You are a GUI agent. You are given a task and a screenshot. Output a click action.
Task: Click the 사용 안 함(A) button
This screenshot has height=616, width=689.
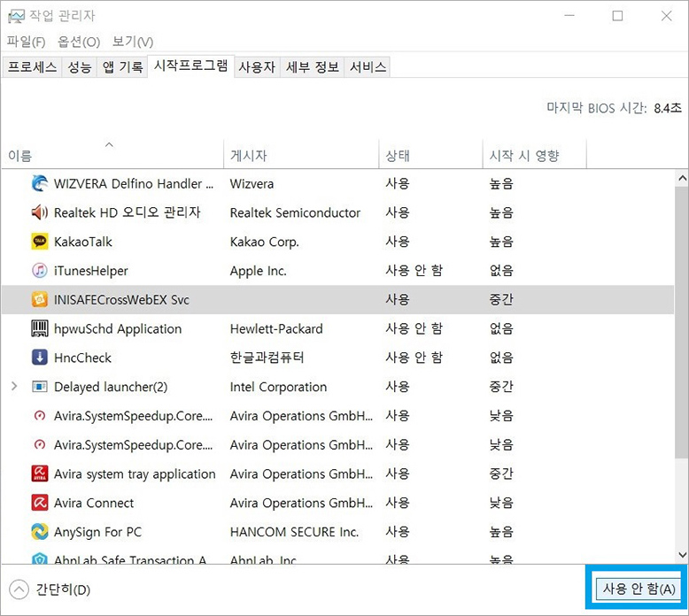click(x=639, y=589)
